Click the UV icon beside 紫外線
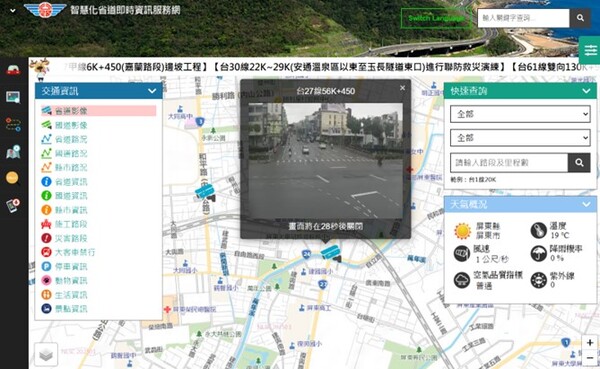 [x=538, y=280]
